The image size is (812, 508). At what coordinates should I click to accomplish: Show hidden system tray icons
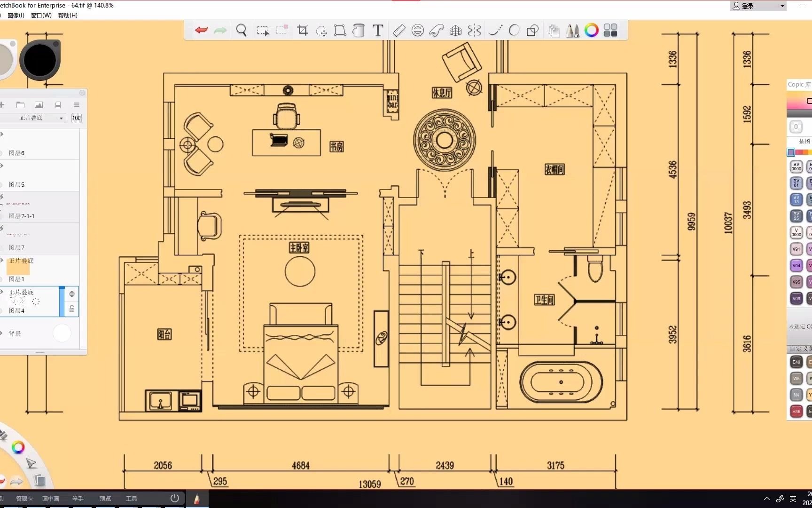coord(767,499)
